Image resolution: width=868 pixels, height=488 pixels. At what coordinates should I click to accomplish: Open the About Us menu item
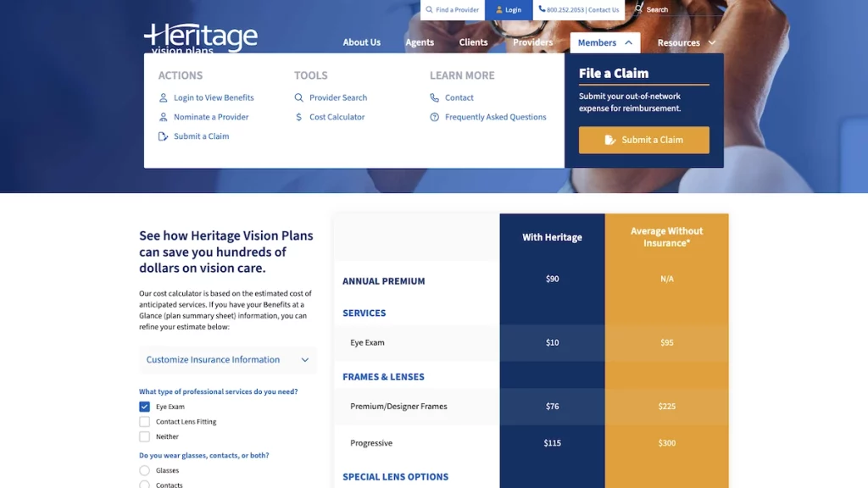[x=361, y=42]
